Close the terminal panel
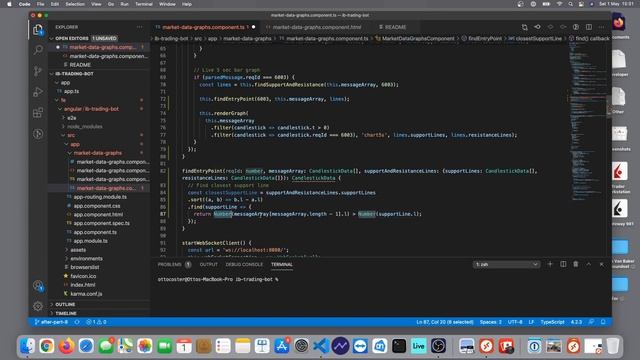The width and height of the screenshot is (640, 360). coord(601,264)
